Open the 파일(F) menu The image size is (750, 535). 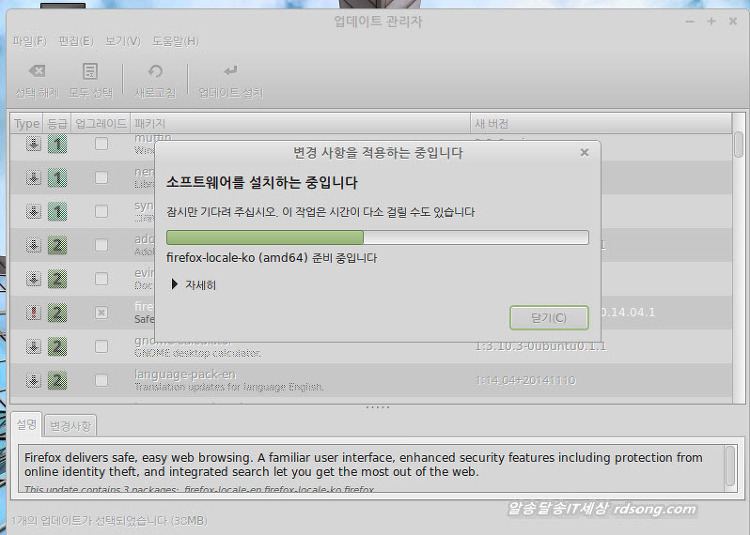[29, 41]
